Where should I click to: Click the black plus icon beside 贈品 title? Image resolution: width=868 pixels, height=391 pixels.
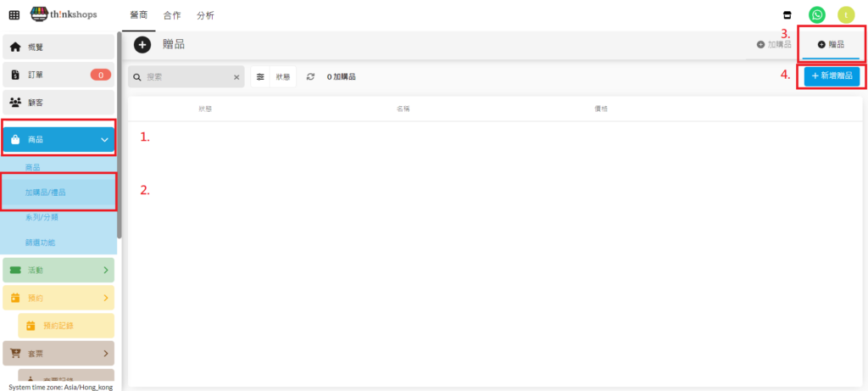tap(142, 44)
